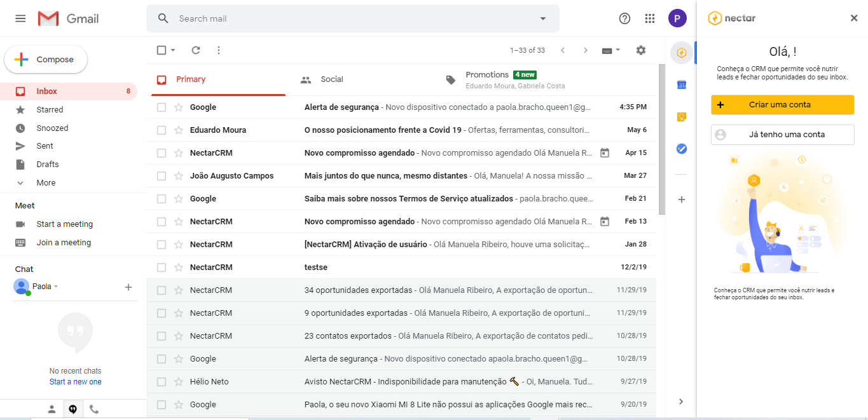Tick the '34 oportunidades exportadas' checkbox
The height and width of the screenshot is (420, 868).
162,290
